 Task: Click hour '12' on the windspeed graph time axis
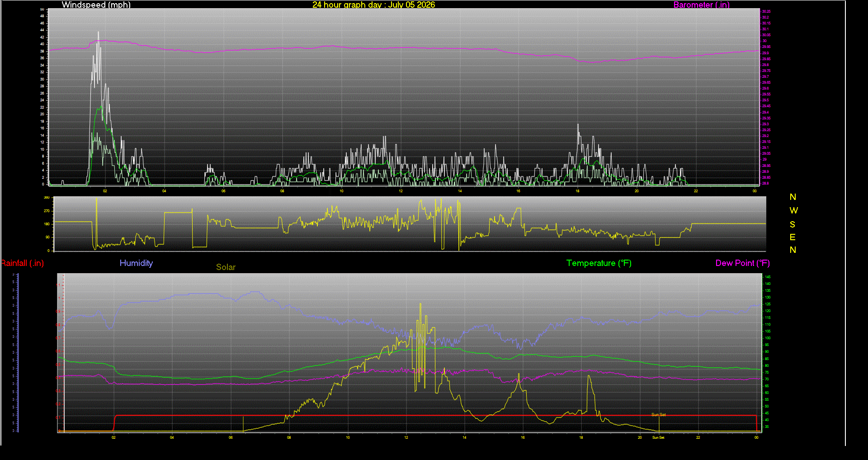(x=401, y=191)
